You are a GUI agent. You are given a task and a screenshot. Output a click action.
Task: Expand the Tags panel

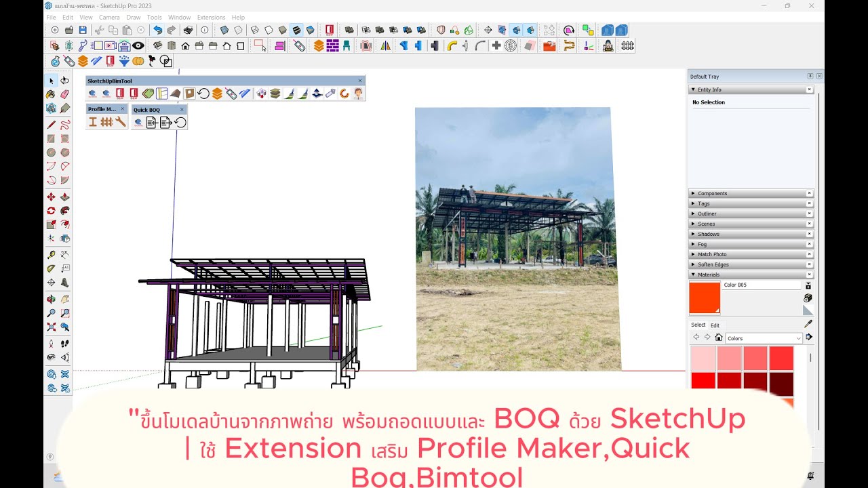coord(751,203)
